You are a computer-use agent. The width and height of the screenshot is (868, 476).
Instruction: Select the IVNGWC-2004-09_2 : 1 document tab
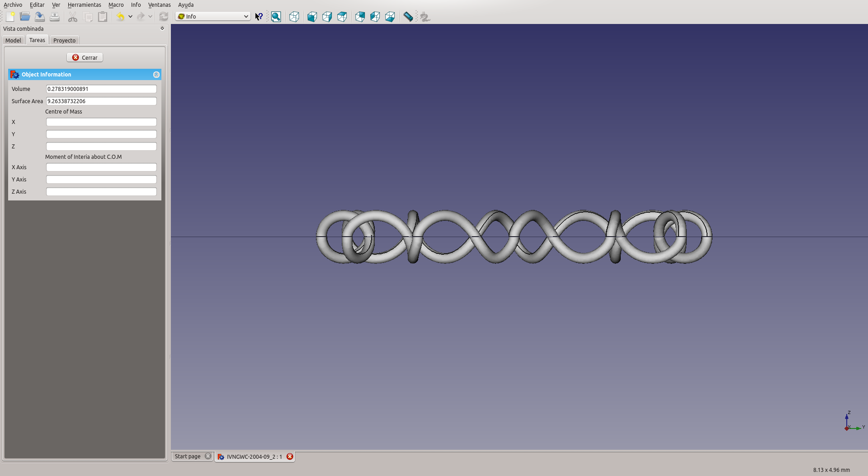pyautogui.click(x=254, y=457)
